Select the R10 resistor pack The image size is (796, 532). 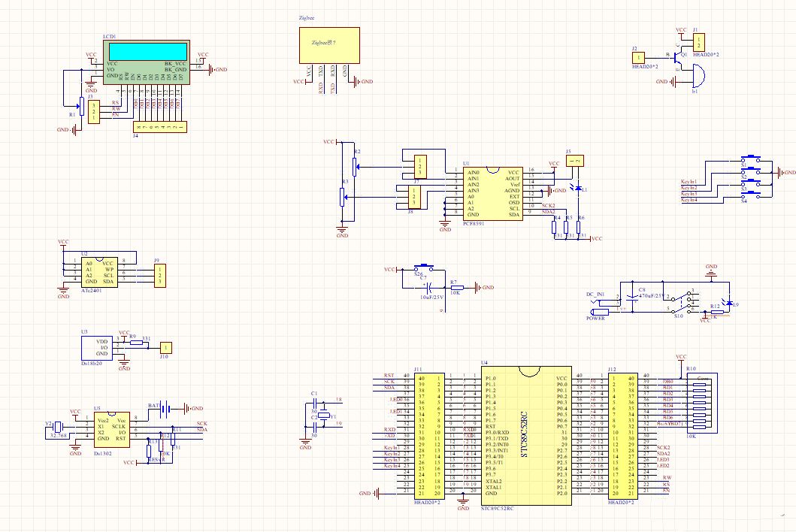tap(701, 406)
